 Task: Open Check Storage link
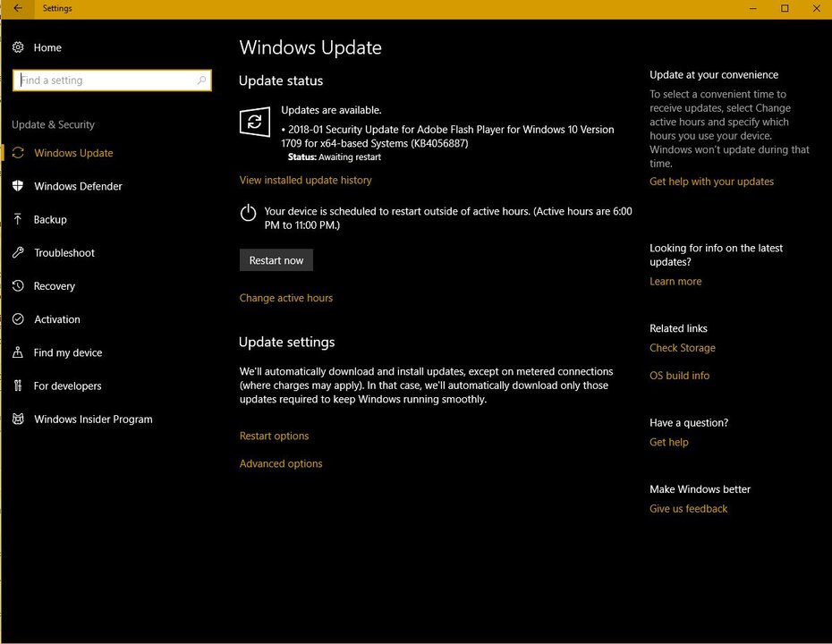[683, 347]
